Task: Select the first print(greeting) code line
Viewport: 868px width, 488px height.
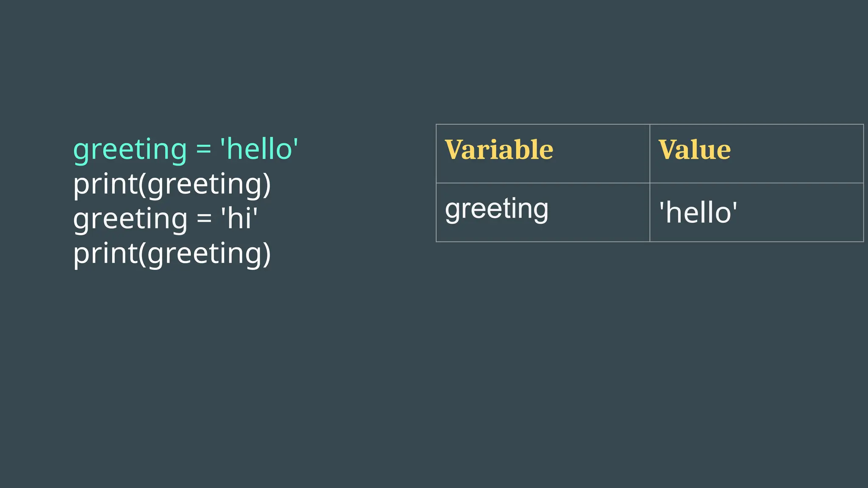Action: pos(172,184)
